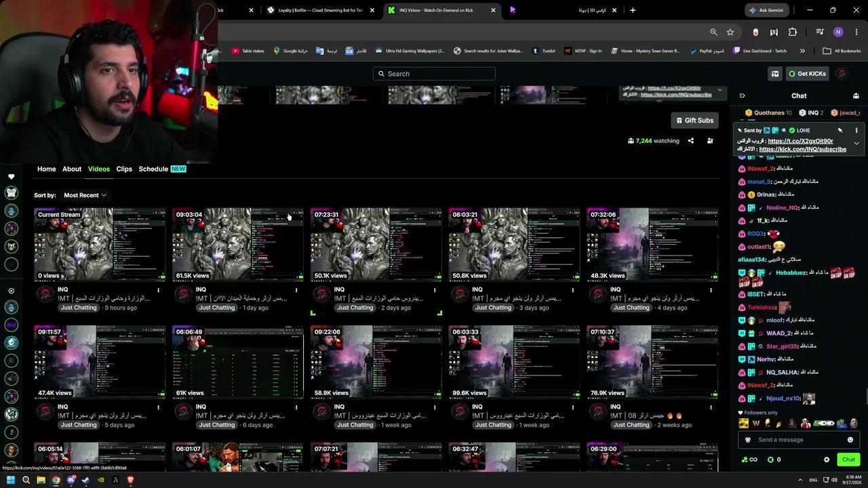
Task: Click the Search input field
Action: click(434, 74)
